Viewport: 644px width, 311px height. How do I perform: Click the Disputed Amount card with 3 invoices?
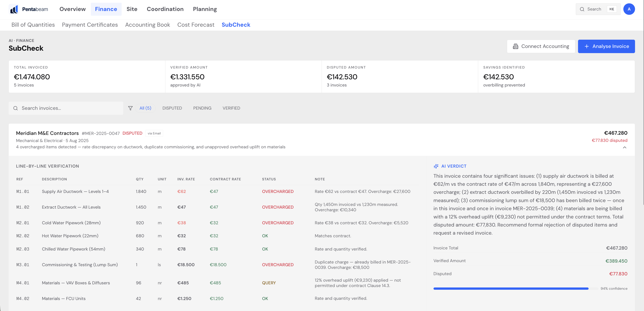point(400,77)
